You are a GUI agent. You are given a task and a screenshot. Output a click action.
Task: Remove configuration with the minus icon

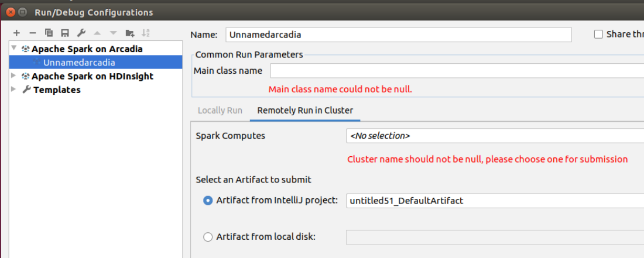(33, 33)
